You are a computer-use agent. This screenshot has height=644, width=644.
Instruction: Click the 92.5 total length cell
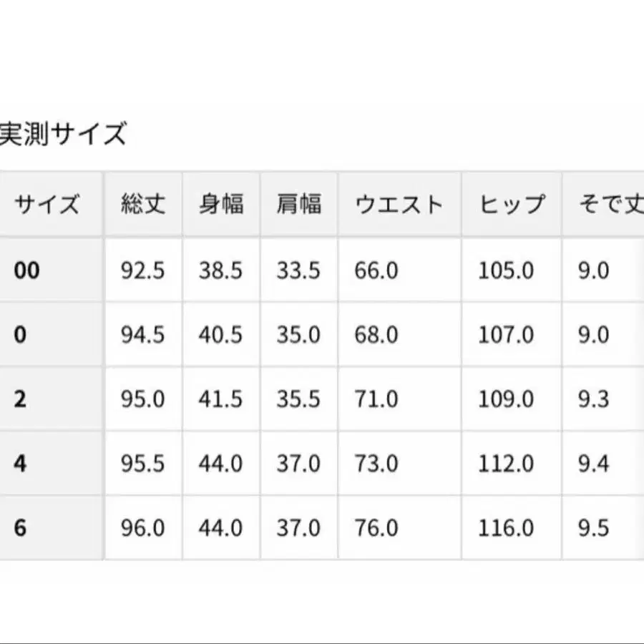pos(142,270)
